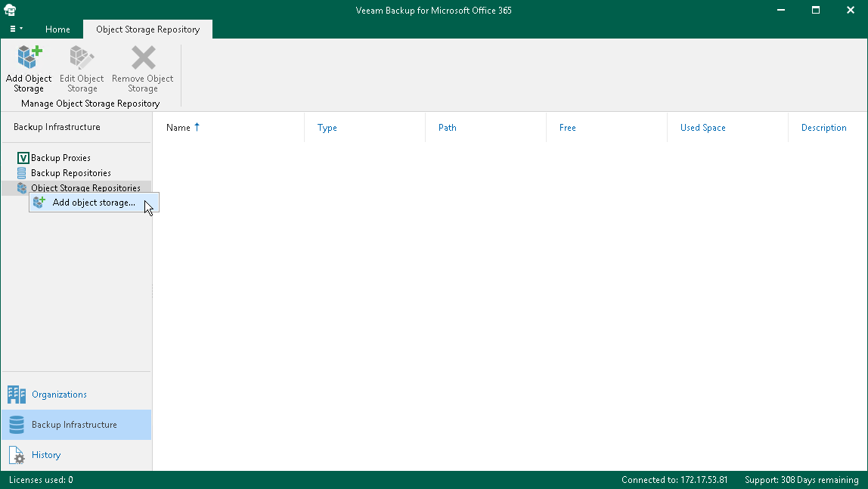
Task: Click 'Connected to: 172.17.53.81' status text
Action: pyautogui.click(x=674, y=480)
